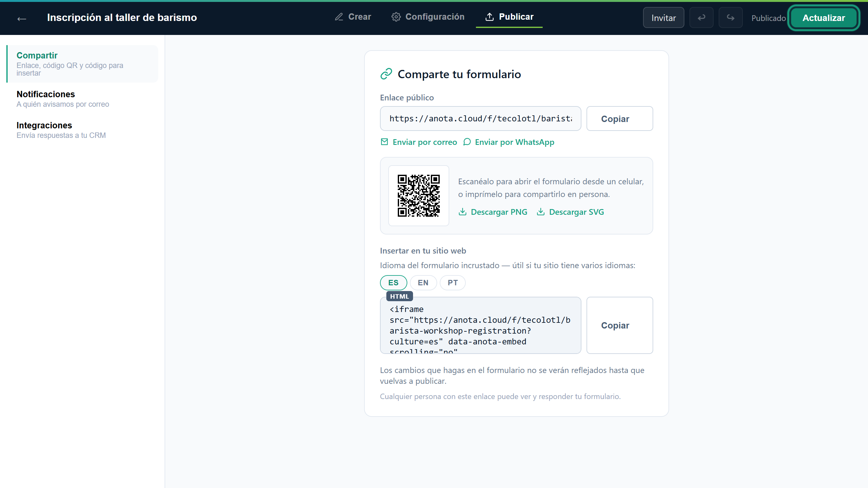Select the PT language option
868x488 pixels.
point(452,282)
